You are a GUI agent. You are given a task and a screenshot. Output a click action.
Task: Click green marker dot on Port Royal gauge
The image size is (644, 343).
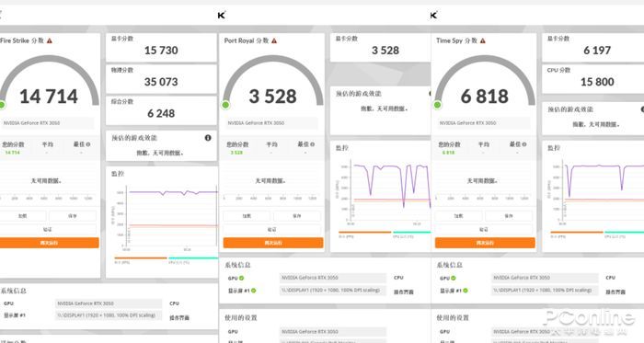225,105
